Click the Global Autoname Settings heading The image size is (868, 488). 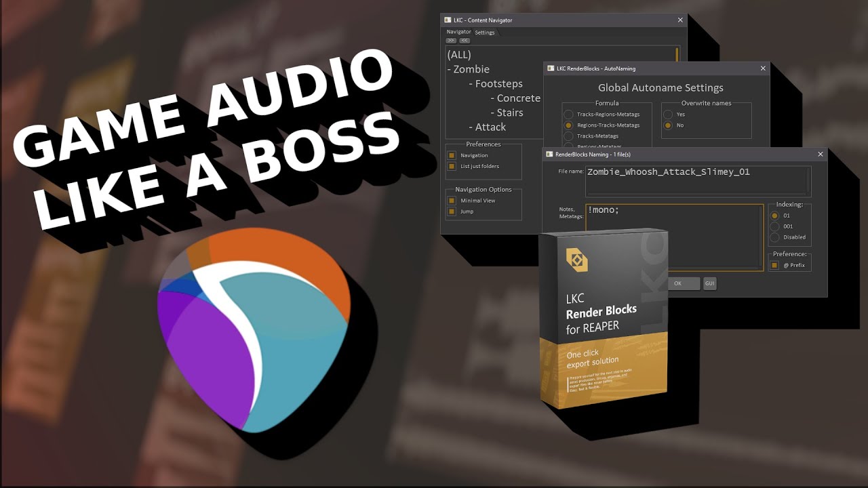[660, 88]
